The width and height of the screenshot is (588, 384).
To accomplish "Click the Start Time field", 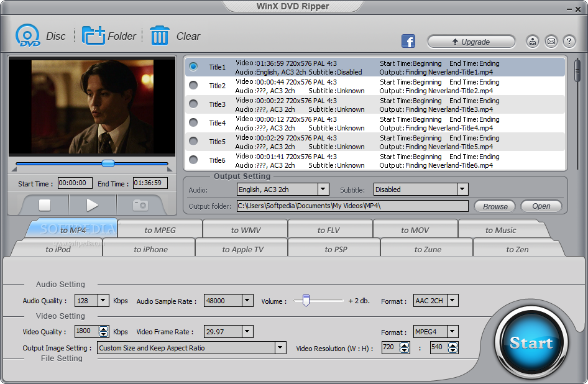I will coord(75,183).
